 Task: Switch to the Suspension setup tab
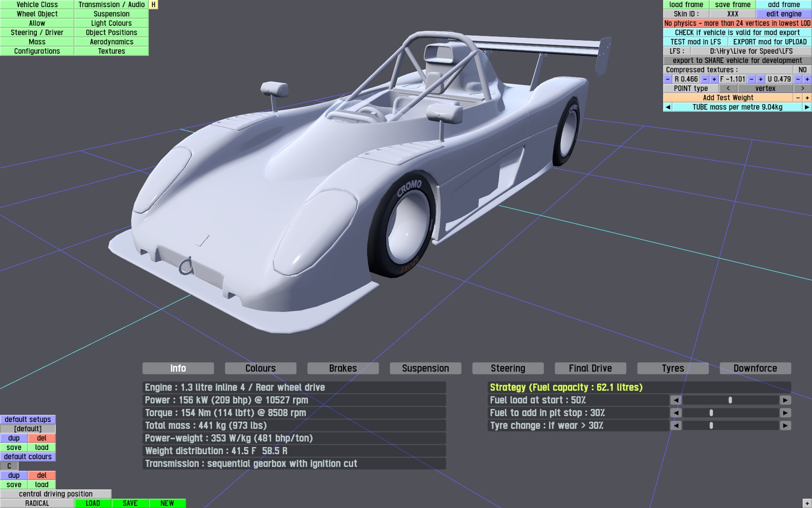[425, 368]
